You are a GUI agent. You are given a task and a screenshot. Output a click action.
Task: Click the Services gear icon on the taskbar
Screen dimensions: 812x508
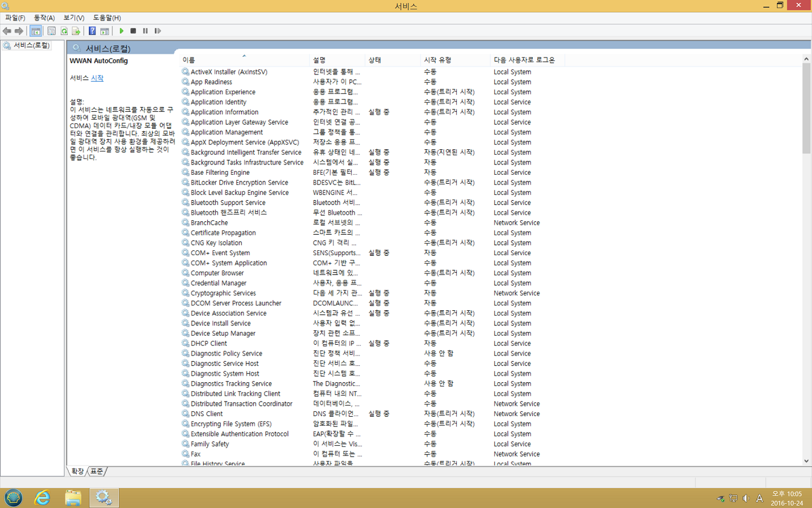pyautogui.click(x=104, y=498)
